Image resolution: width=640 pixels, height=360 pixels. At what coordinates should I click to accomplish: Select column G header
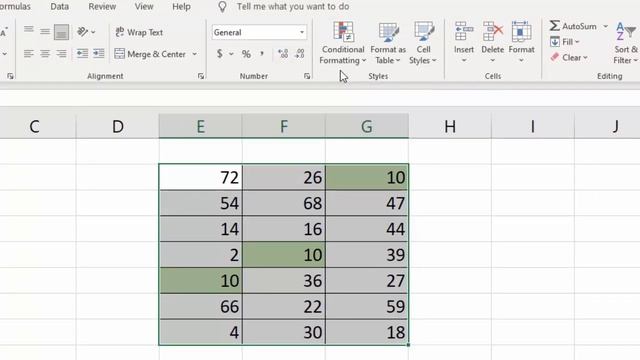(367, 127)
